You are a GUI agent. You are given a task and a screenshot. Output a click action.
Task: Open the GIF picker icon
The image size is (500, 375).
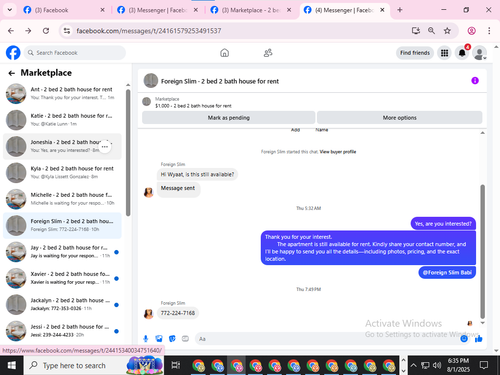(185, 339)
